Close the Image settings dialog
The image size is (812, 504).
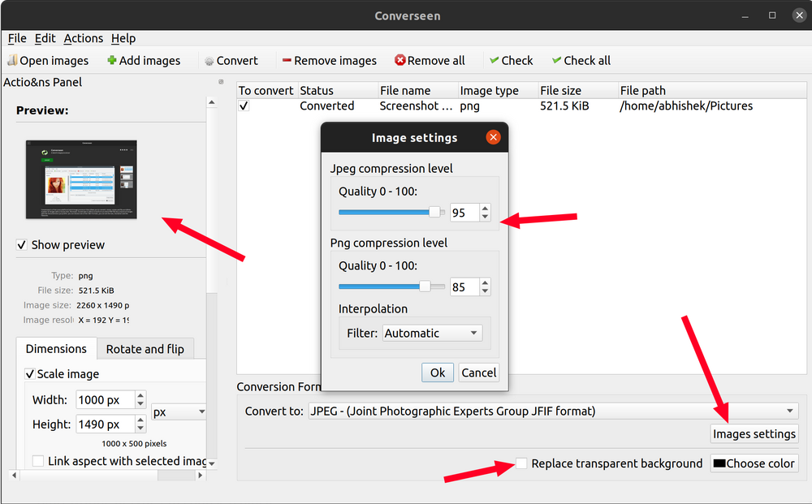493,137
